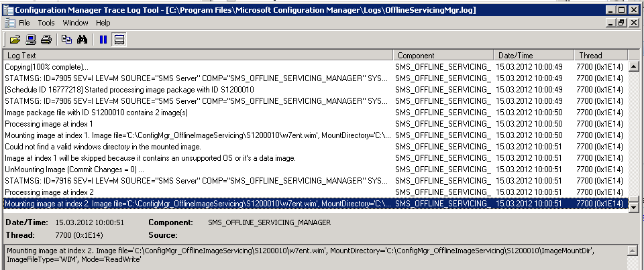Image resolution: width=644 pixels, height=270 pixels.
Task: Select 'Processing image at index 2' row
Action: (316, 192)
